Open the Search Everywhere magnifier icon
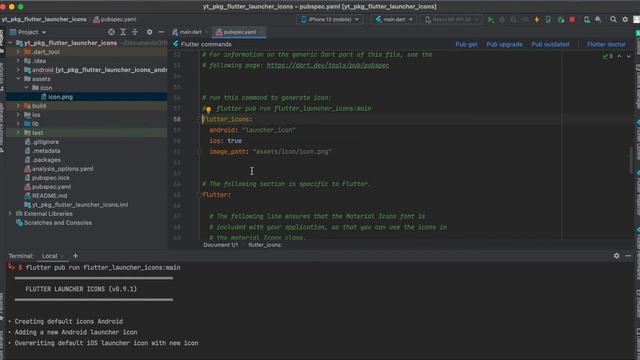 [613, 20]
